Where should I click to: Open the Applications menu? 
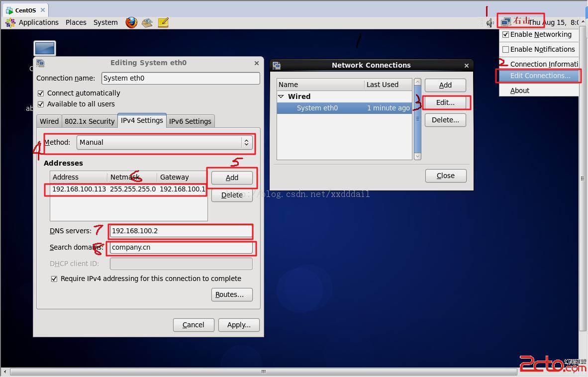point(39,22)
